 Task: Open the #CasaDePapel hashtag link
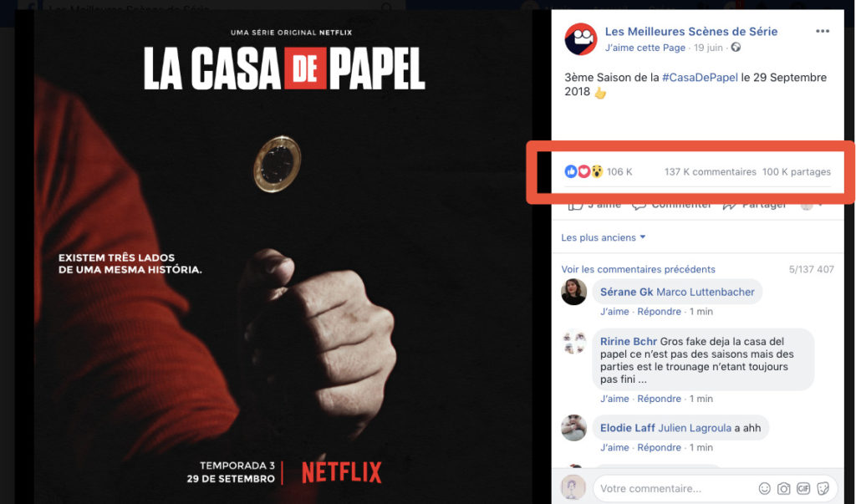[x=700, y=78]
